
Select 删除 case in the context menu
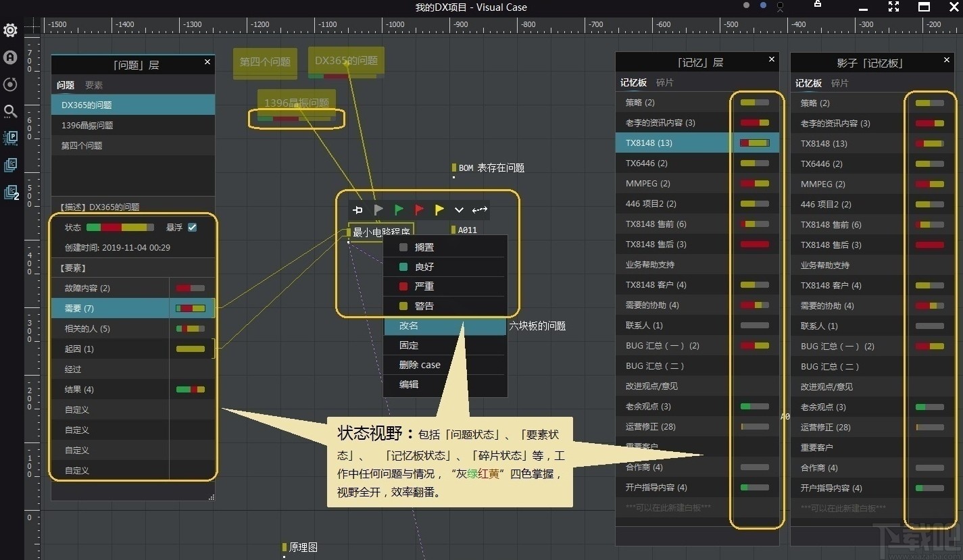[x=445, y=365]
